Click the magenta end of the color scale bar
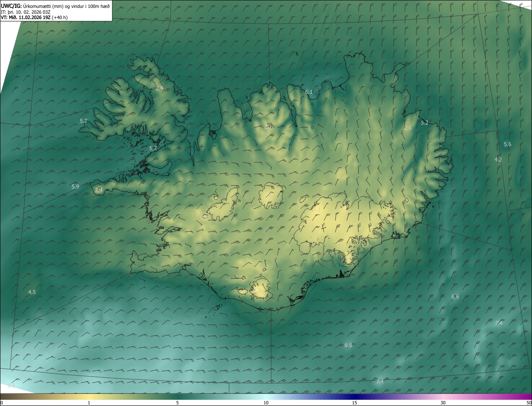The height and width of the screenshot is (406, 532). click(526, 396)
